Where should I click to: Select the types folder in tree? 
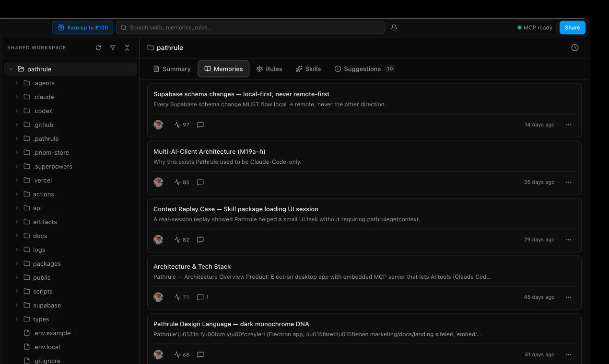point(70,319)
